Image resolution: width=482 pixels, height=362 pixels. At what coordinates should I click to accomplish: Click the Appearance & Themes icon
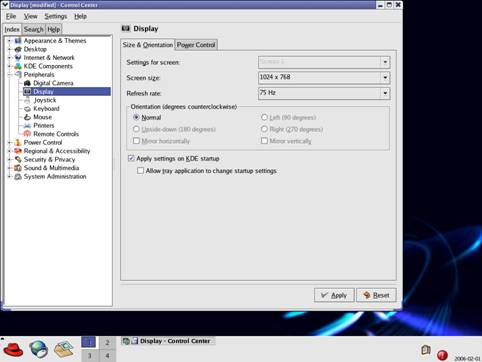pos(18,41)
